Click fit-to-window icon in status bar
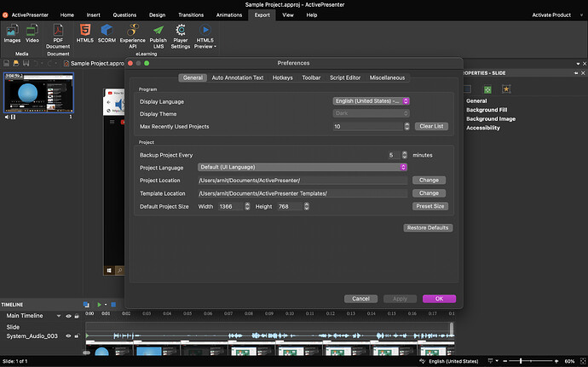Viewport: 588px width, 367px height. (x=583, y=361)
